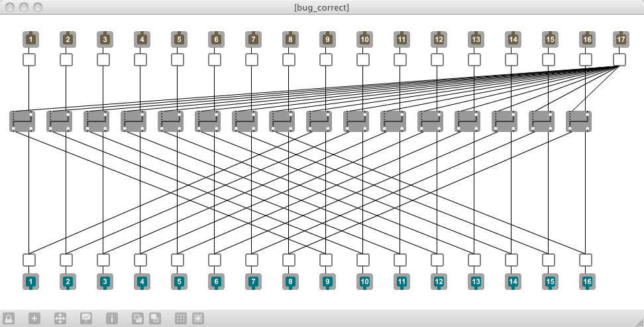Toggle the box above outlet 5
The image size is (644, 327).
[178, 260]
